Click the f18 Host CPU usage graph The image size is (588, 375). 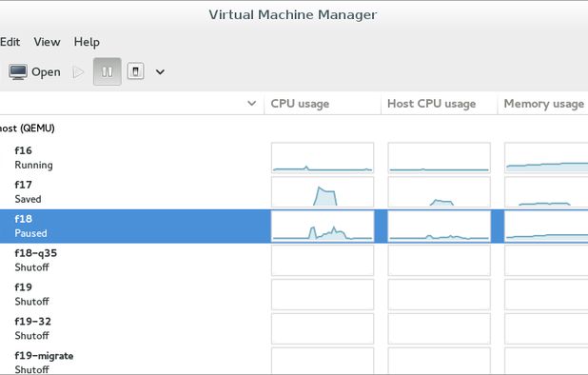[x=440, y=227]
